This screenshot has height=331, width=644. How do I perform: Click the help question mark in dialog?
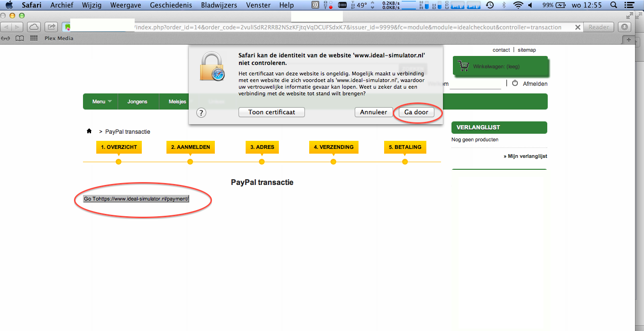pos(201,113)
